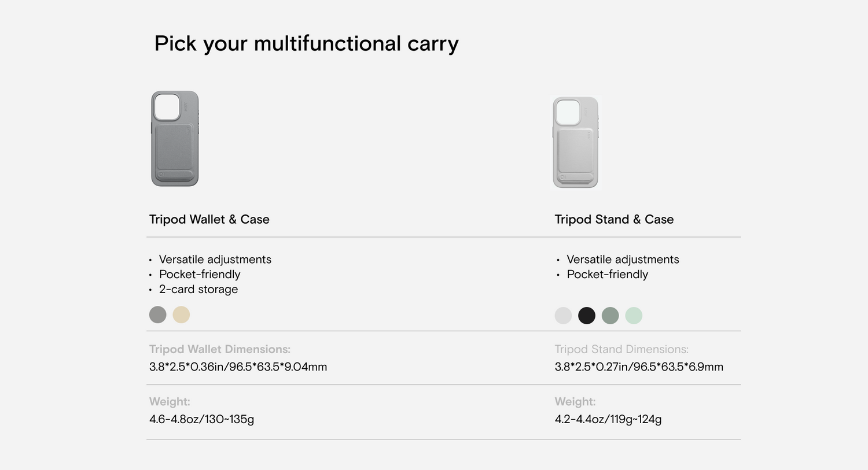
Task: Open the Tripod Wallet & Case title
Action: 209,220
